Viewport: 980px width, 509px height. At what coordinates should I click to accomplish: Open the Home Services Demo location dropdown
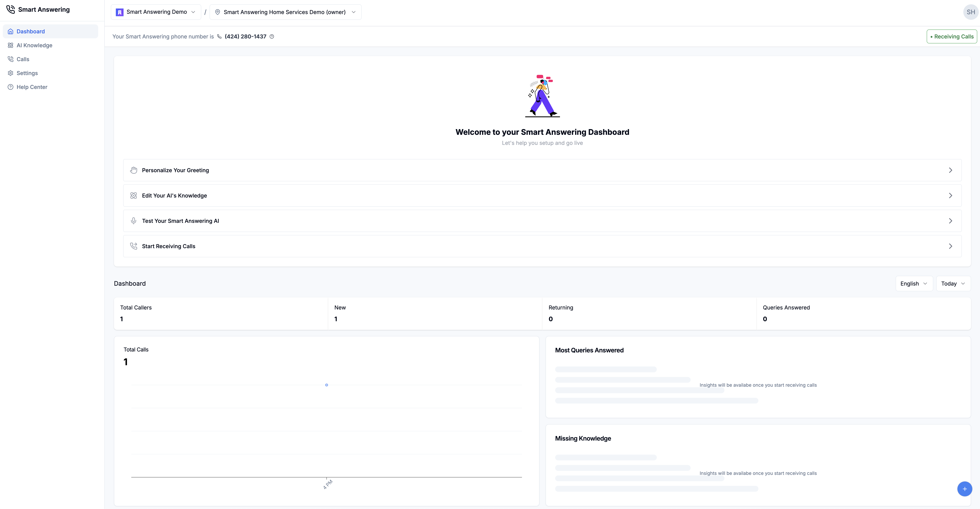click(285, 12)
